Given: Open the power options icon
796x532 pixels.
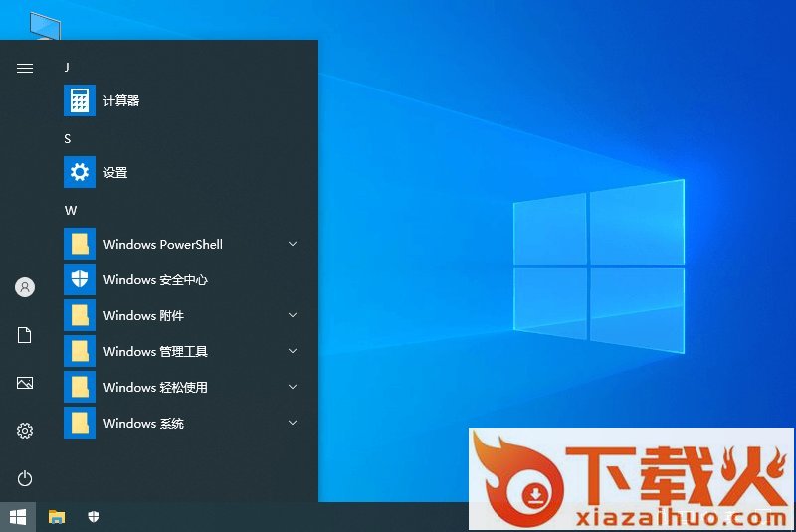Looking at the screenshot, I should pyautogui.click(x=25, y=478).
